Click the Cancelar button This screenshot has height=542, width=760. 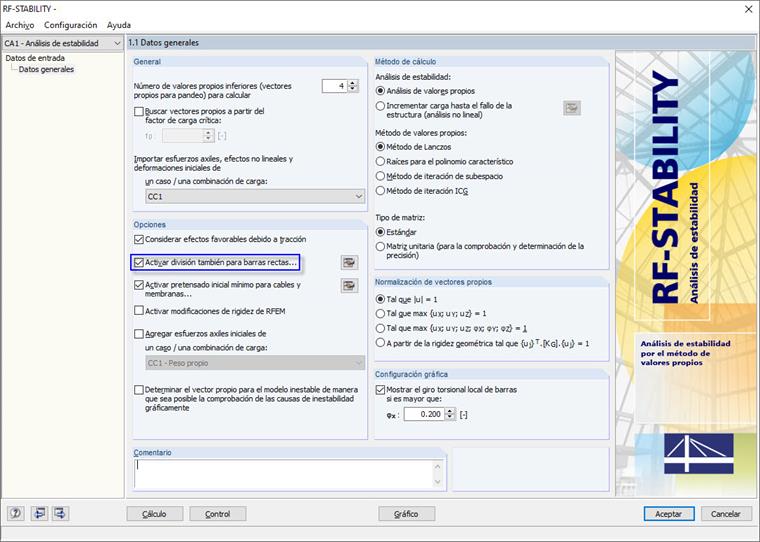[x=726, y=514]
